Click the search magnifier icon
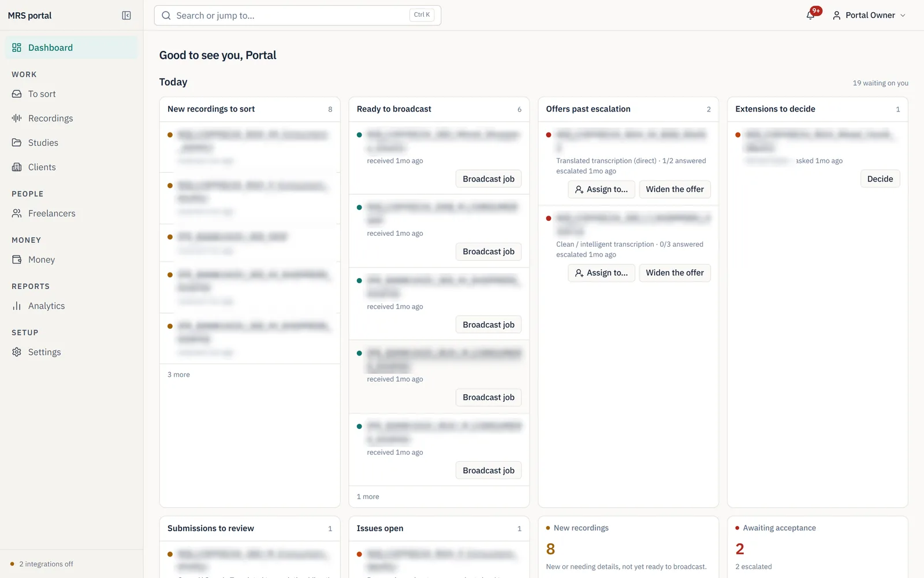Screen dimensions: 924x578 (x=166, y=16)
